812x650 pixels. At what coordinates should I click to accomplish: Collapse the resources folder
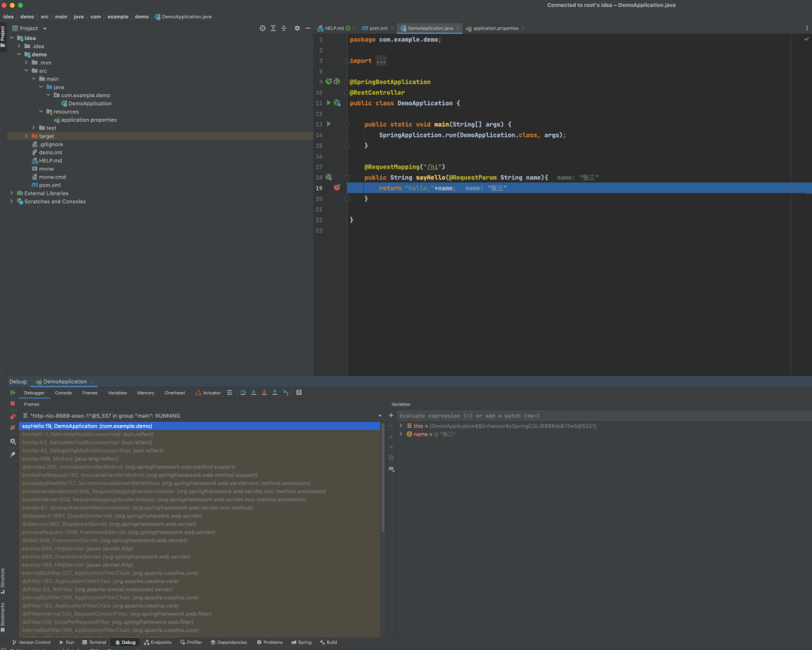click(x=41, y=111)
